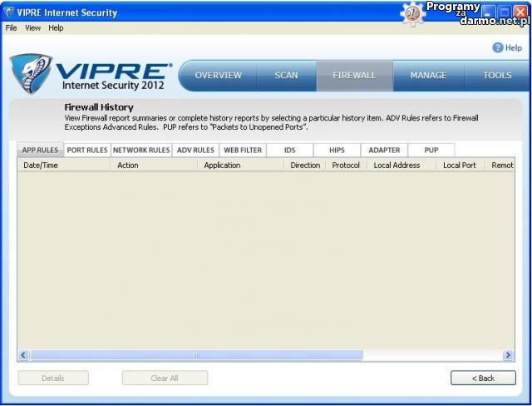Click the VIPRE snake shield logo
This screenshot has height=406, width=532.
[x=31, y=75]
